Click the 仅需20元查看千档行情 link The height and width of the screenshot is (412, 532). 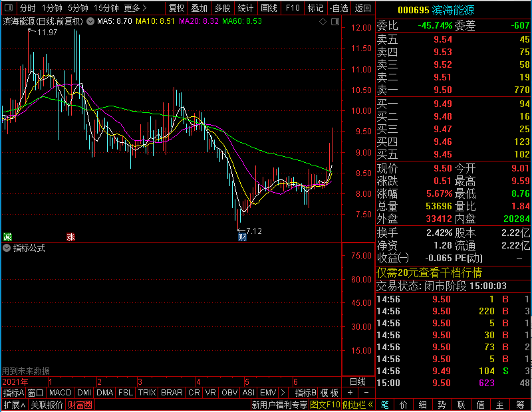[429, 272]
